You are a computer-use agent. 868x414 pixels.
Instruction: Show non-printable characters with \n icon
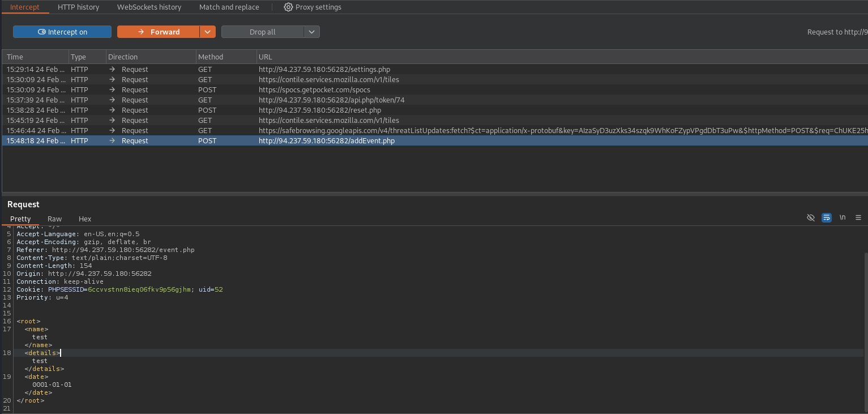point(843,217)
